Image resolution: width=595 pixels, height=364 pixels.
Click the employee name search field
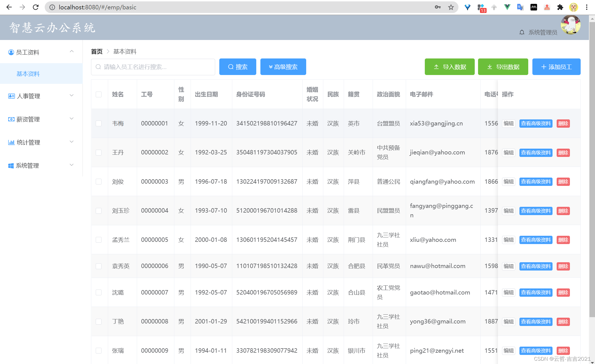[x=153, y=67]
